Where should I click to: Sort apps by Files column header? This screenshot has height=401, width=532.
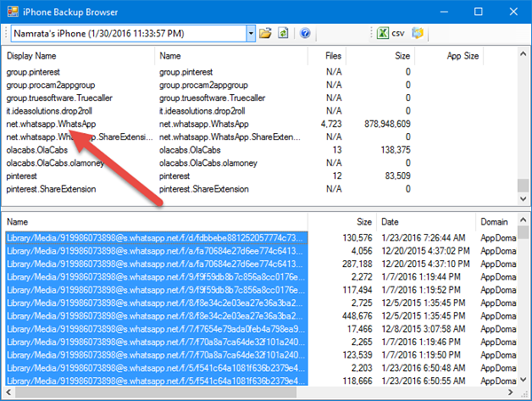click(333, 56)
